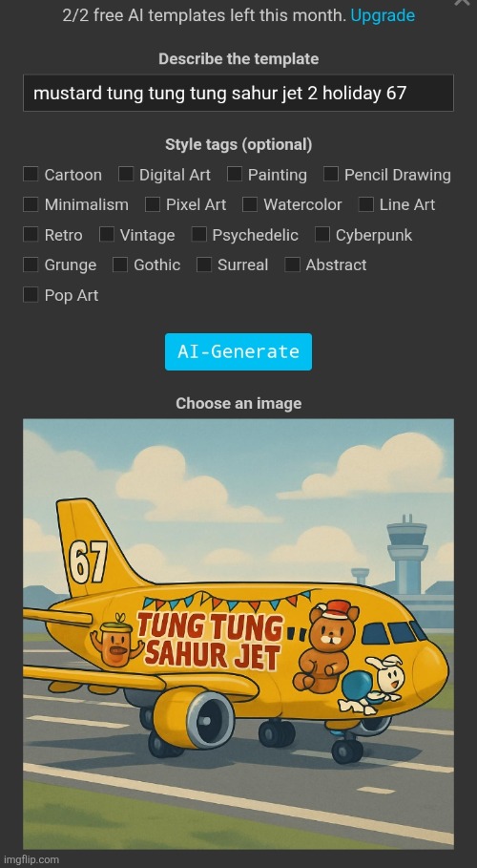Enable the Digital Art style tag
Image resolution: width=477 pixels, height=868 pixels.
[x=126, y=174]
